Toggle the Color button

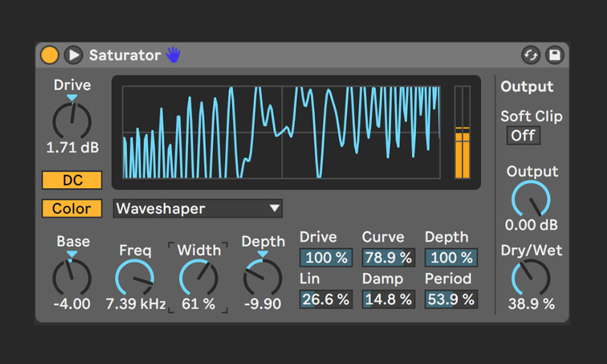(72, 208)
